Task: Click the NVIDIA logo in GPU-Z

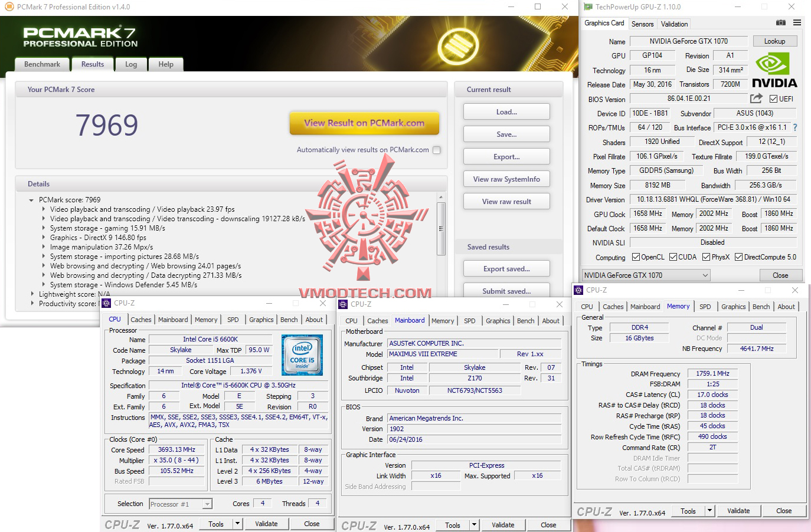Action: (x=774, y=67)
